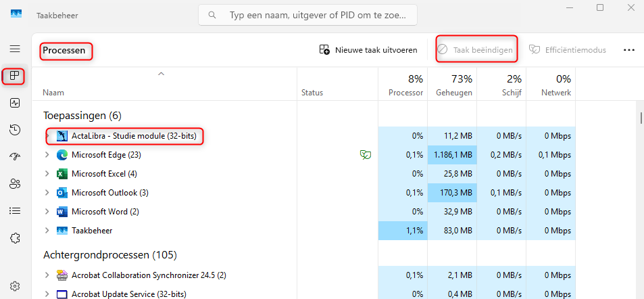This screenshot has height=299, width=644.
Task: Open the Performance page in sidebar
Action: [15, 103]
